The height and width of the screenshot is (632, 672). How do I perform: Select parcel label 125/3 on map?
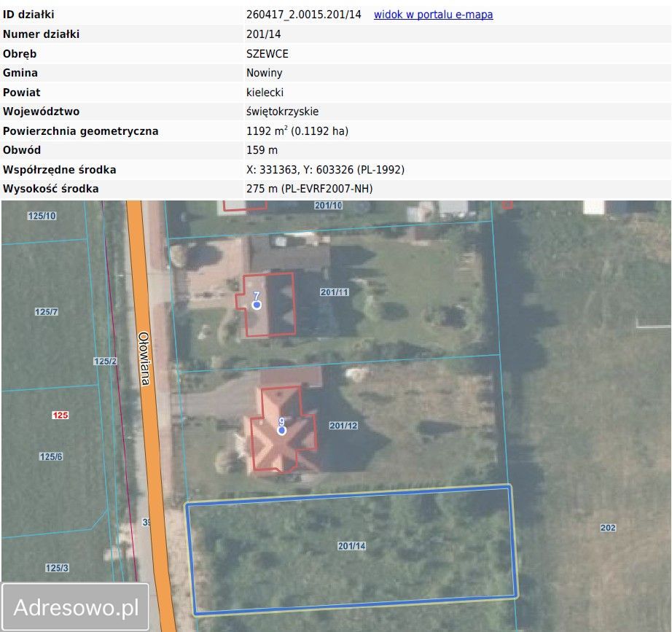tap(57, 568)
